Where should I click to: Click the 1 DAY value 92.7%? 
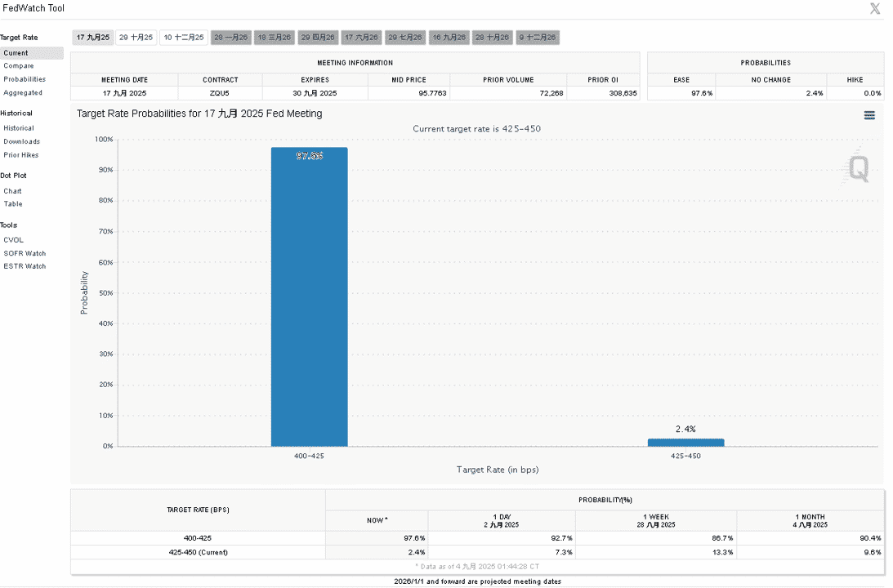pos(561,538)
